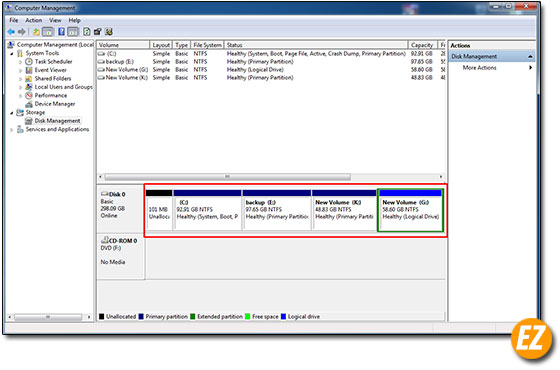Click the Up One Level folder icon
This screenshot has width=560, height=370.
36,32
